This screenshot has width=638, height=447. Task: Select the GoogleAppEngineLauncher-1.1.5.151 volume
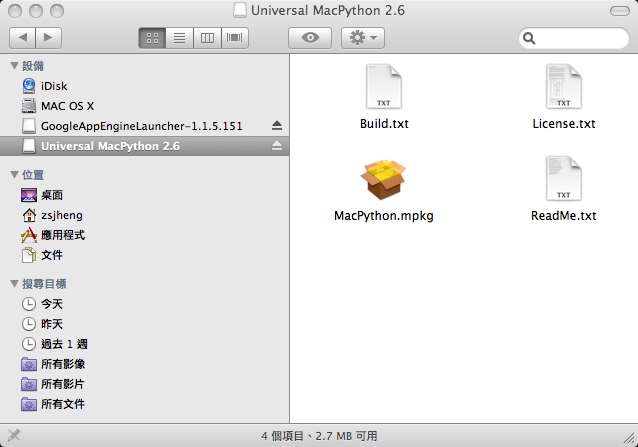coord(144,126)
